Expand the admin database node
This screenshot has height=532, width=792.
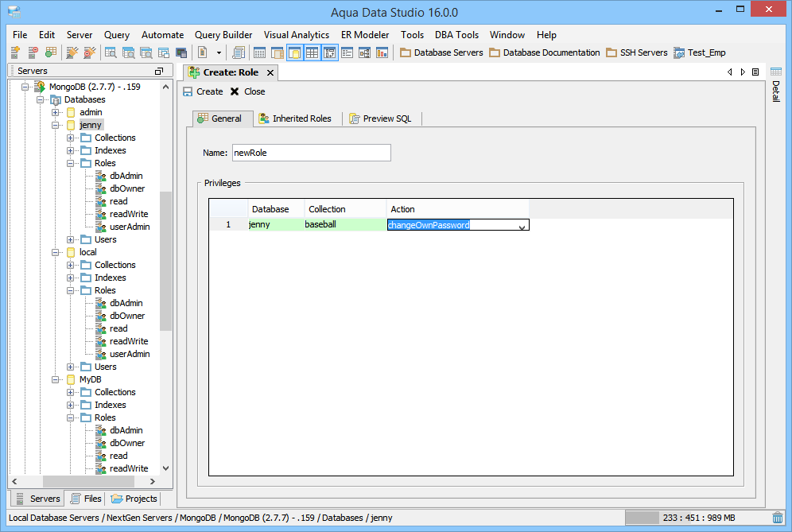tap(55, 112)
